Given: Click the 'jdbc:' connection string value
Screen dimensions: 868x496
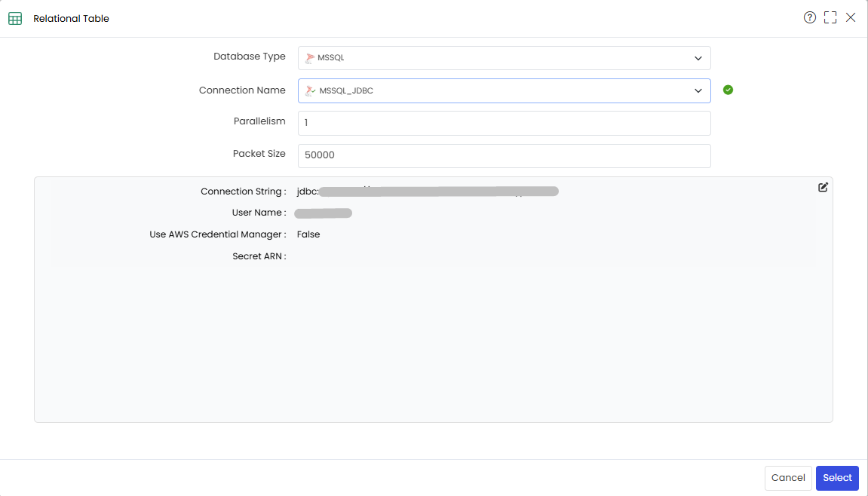Looking at the screenshot, I should (308, 191).
